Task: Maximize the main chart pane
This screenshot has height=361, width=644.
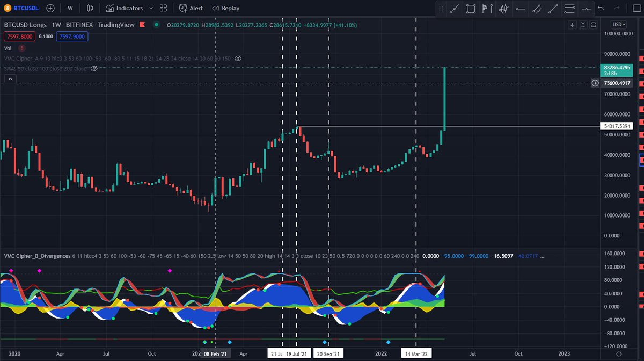Action: [594, 25]
